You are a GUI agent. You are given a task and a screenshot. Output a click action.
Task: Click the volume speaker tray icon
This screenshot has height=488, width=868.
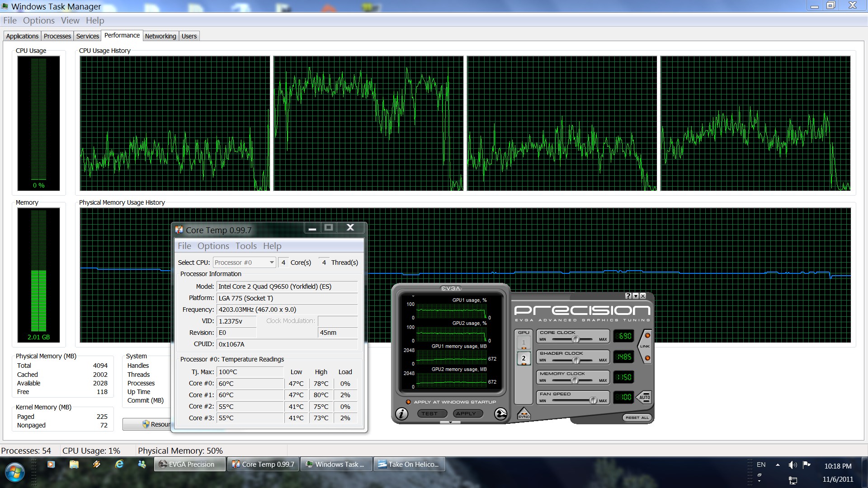pos(792,465)
